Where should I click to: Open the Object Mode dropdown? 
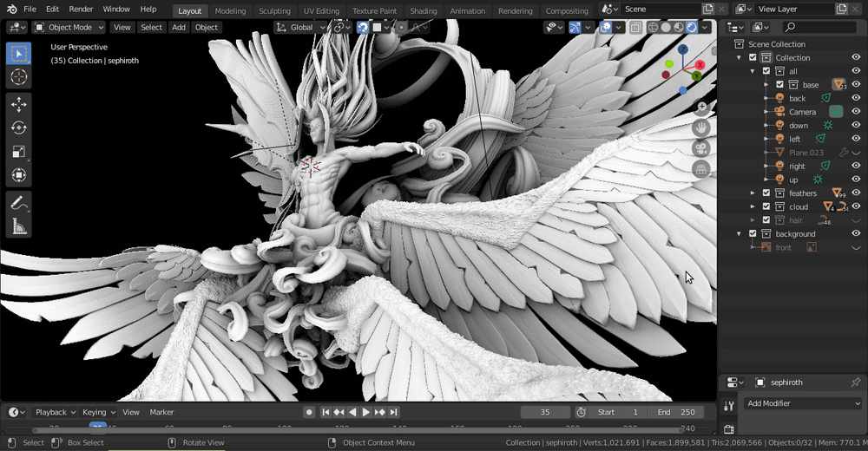point(69,27)
